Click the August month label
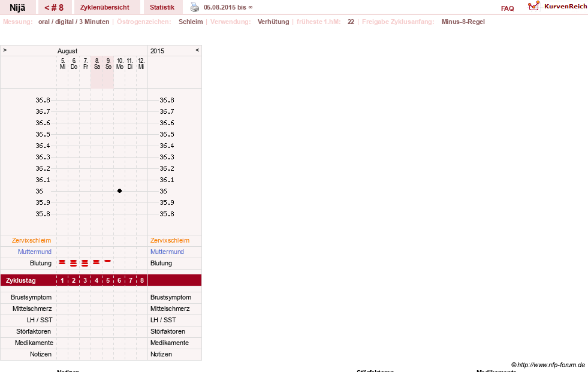The height and width of the screenshot is (372, 588). coord(68,51)
